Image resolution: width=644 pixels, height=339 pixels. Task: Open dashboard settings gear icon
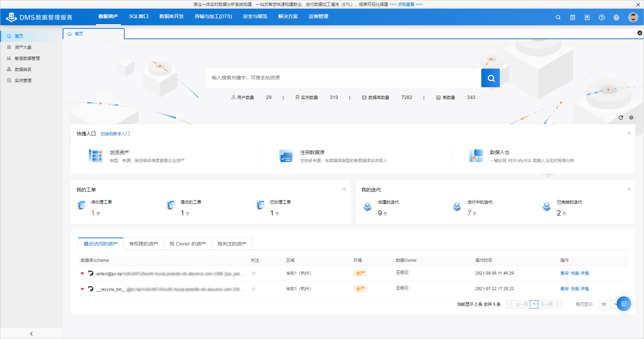click(x=631, y=117)
